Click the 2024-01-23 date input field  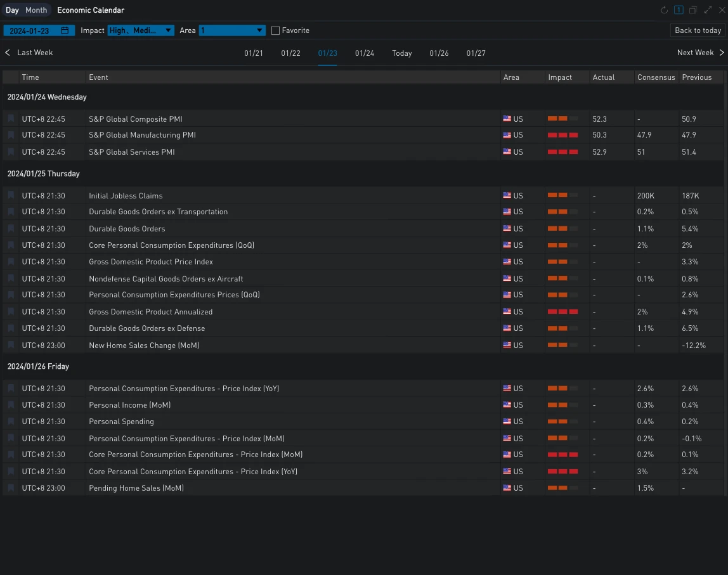(x=30, y=30)
